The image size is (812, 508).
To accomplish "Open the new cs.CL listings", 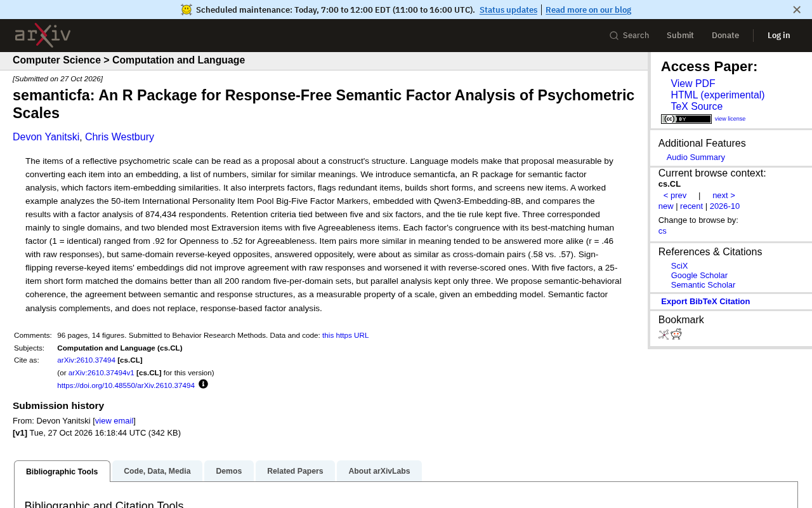I will (x=666, y=206).
